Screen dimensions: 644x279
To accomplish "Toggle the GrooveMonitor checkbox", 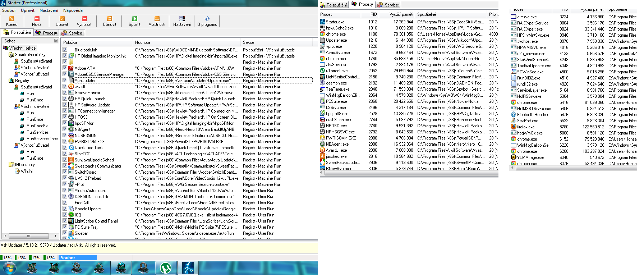I will pyautogui.click(x=65, y=92).
